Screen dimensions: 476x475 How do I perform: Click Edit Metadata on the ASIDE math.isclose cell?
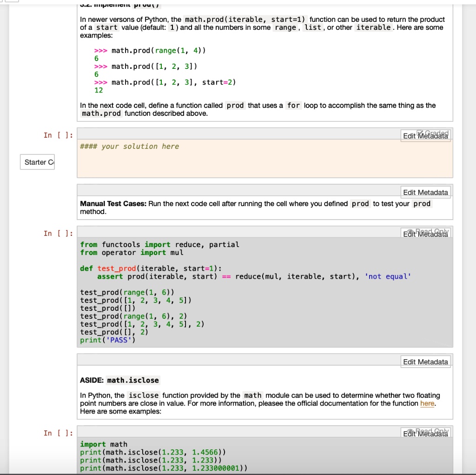click(x=425, y=362)
